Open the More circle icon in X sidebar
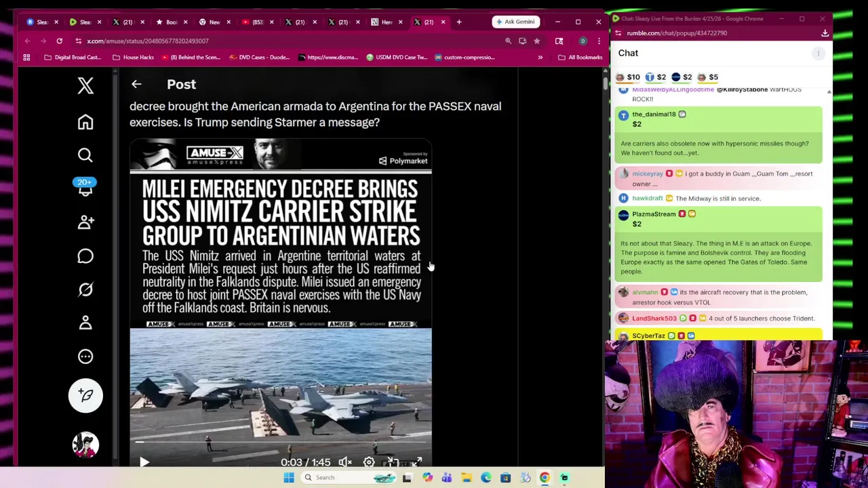Viewport: 868px width, 488px height. (85, 357)
